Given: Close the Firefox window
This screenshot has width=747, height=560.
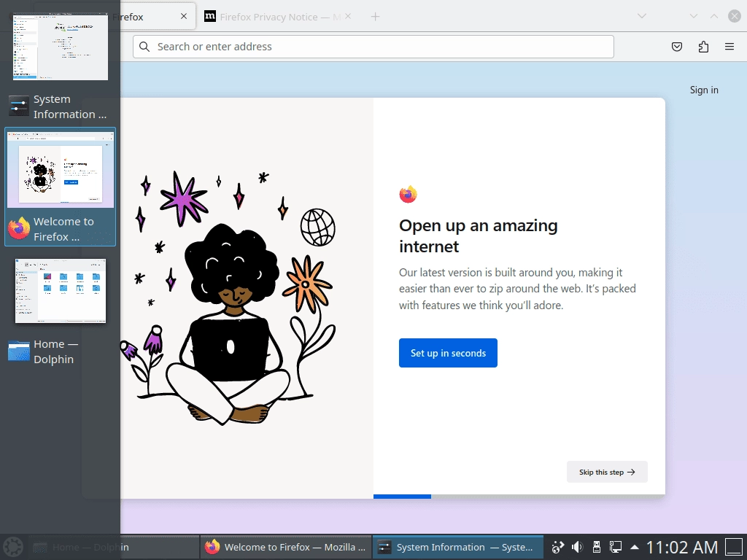Looking at the screenshot, I should pos(735,16).
